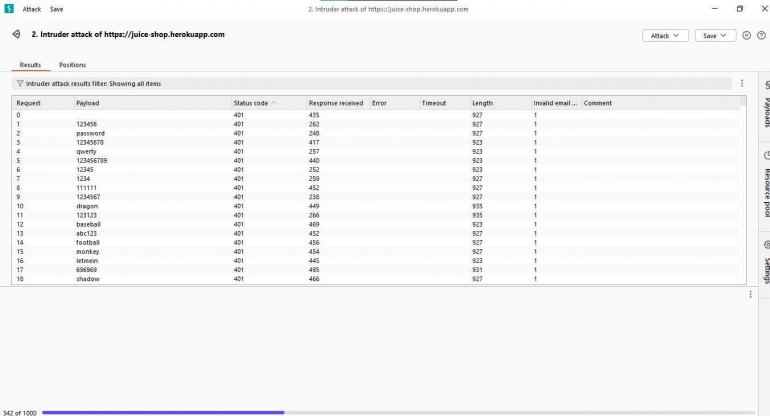Select the row with payload 111111
The image size is (770, 416).
pos(376,188)
